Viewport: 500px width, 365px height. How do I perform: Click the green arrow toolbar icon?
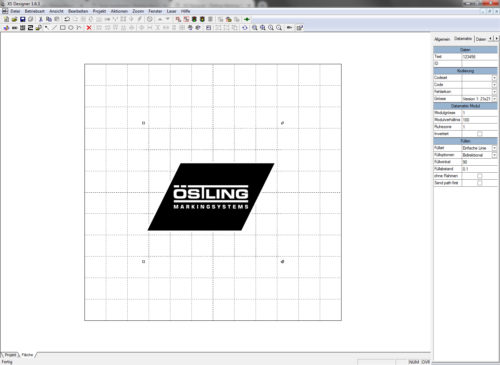[x=247, y=19]
